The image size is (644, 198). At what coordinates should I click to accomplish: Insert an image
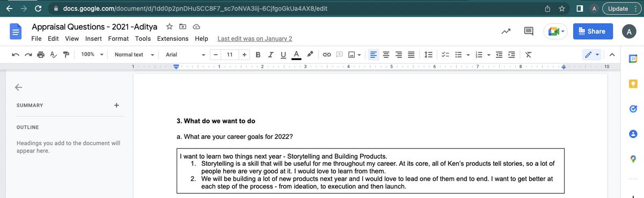[352, 54]
